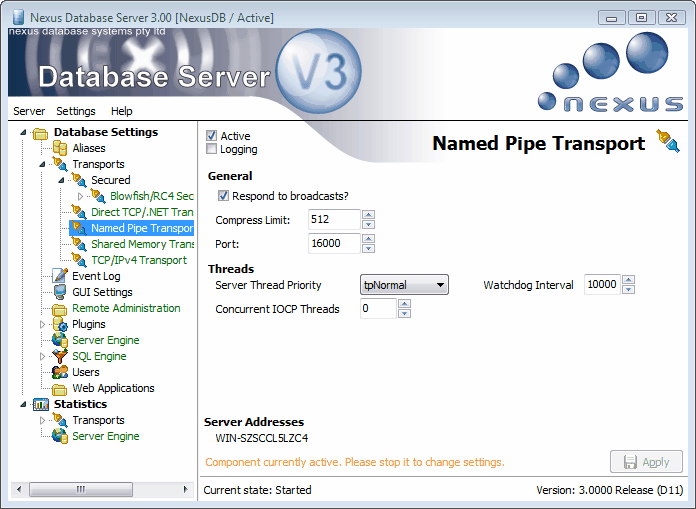The image size is (696, 509).
Task: Increase the Watchdog Interval value
Action: [x=629, y=280]
